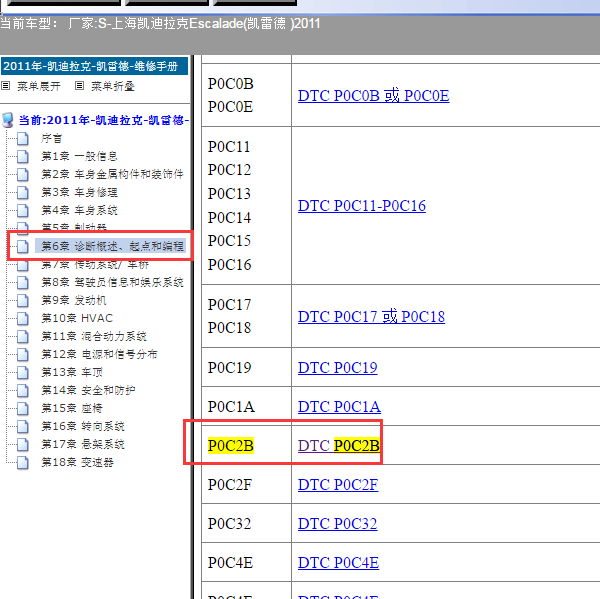Open 第9章 发动机

pos(73,300)
